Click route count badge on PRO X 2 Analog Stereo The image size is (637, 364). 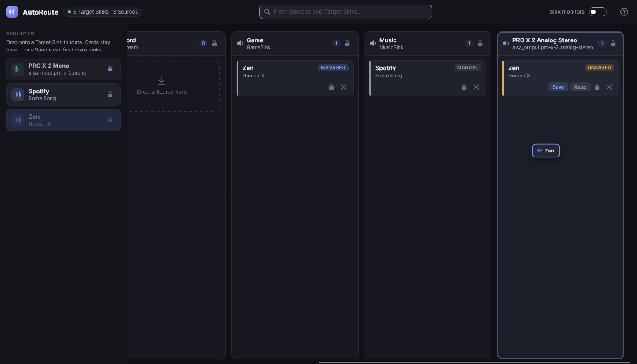pyautogui.click(x=602, y=43)
